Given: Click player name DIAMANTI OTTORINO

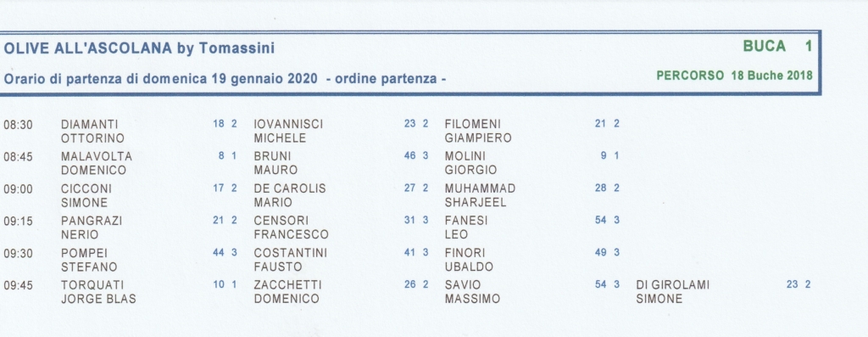Looking at the screenshot, I should (x=92, y=132).
